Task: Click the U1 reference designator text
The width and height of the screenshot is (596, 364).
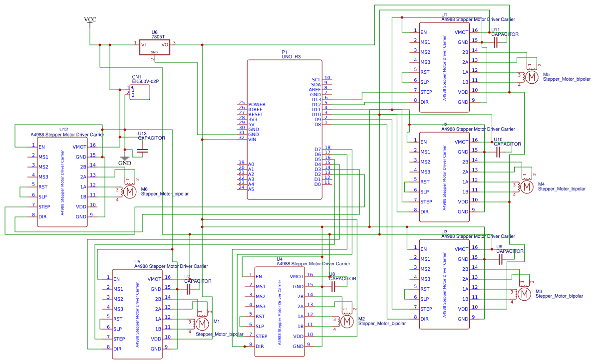Action: click(x=443, y=14)
